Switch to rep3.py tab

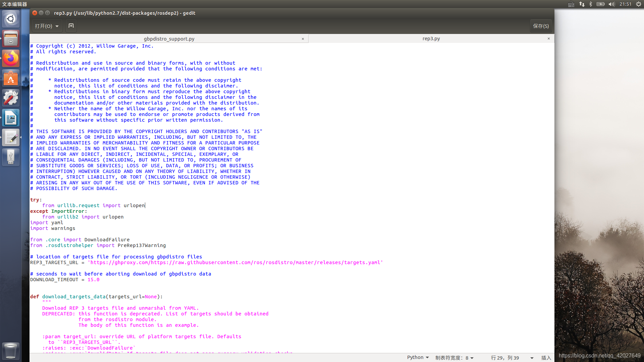point(431,39)
